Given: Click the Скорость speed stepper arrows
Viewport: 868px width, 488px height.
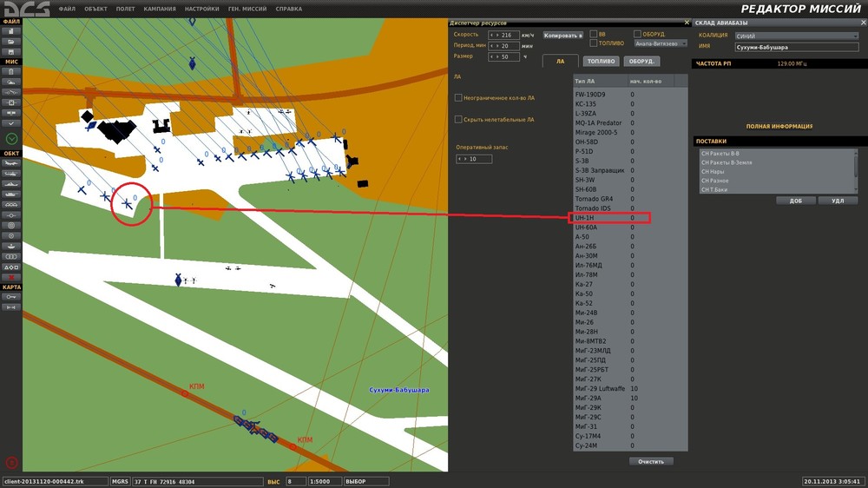Looking at the screenshot, I should [x=494, y=35].
